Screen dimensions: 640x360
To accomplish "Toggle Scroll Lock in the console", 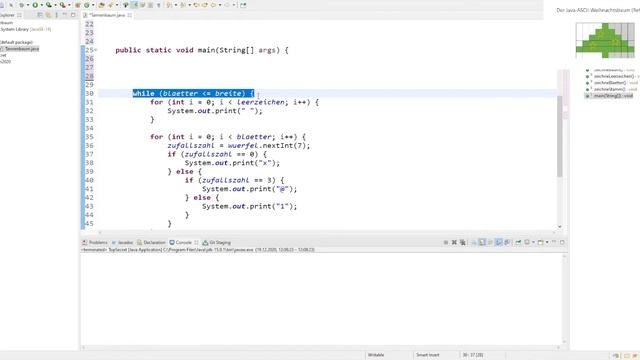I will (x=482, y=242).
